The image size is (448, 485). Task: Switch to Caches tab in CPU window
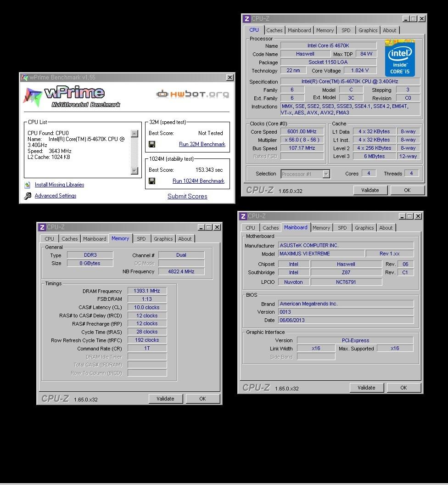(274, 30)
